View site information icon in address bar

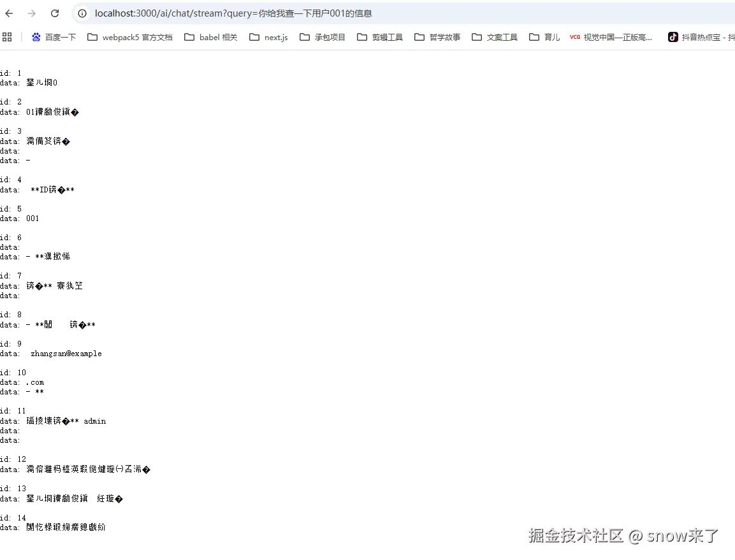point(82,13)
